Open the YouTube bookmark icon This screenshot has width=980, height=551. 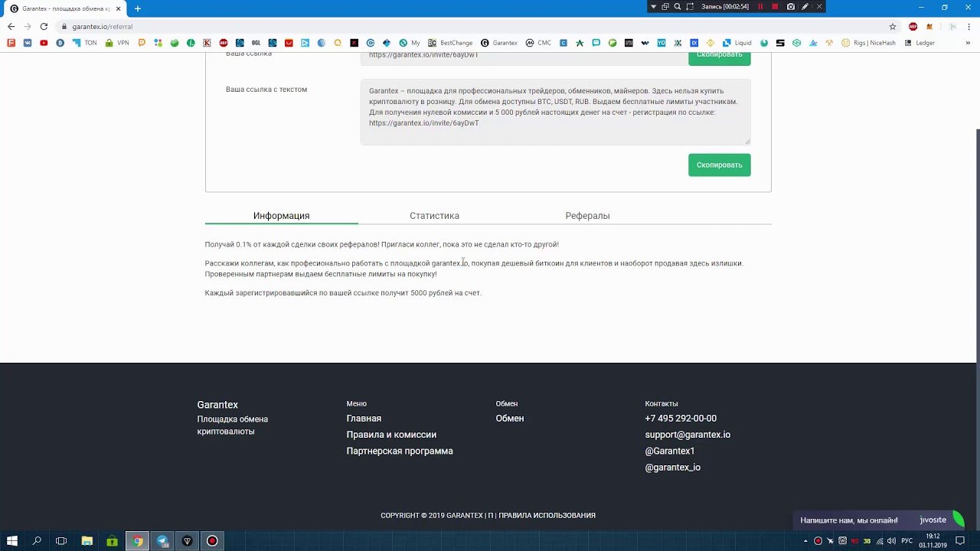pyautogui.click(x=44, y=43)
